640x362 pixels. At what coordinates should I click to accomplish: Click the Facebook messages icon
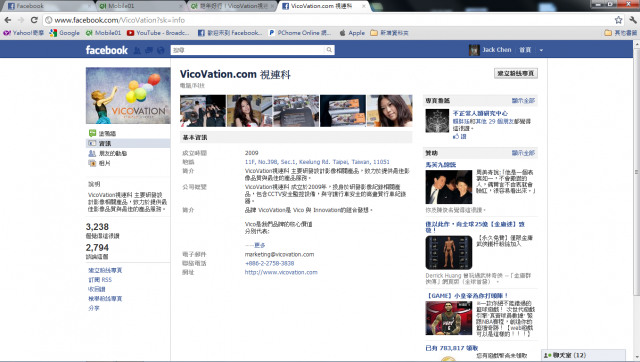pos(149,50)
